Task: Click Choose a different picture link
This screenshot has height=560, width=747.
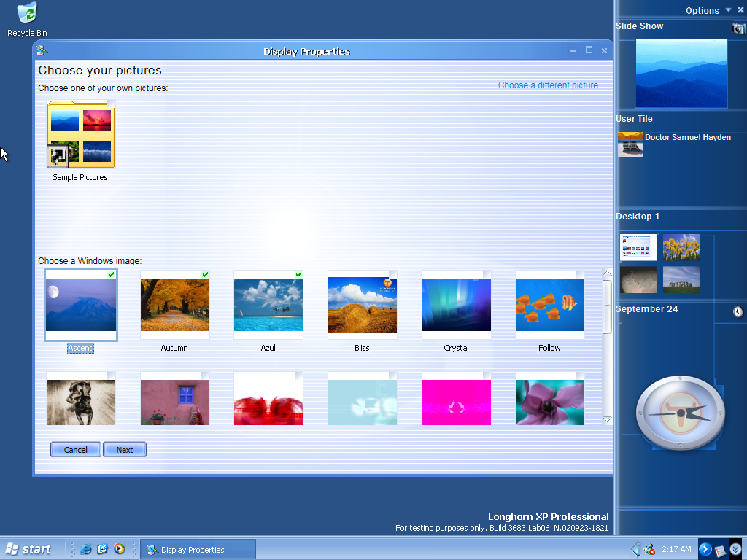Action: pos(548,85)
